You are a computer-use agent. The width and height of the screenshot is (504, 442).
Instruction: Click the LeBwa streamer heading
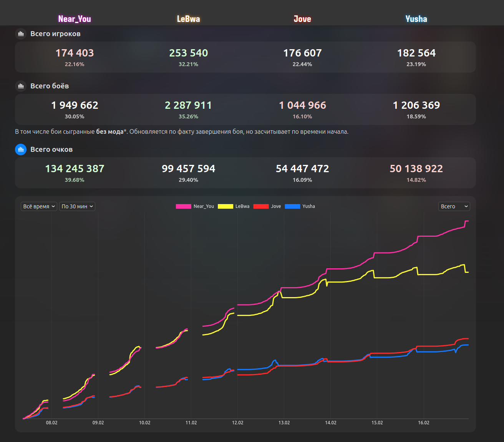point(188,19)
